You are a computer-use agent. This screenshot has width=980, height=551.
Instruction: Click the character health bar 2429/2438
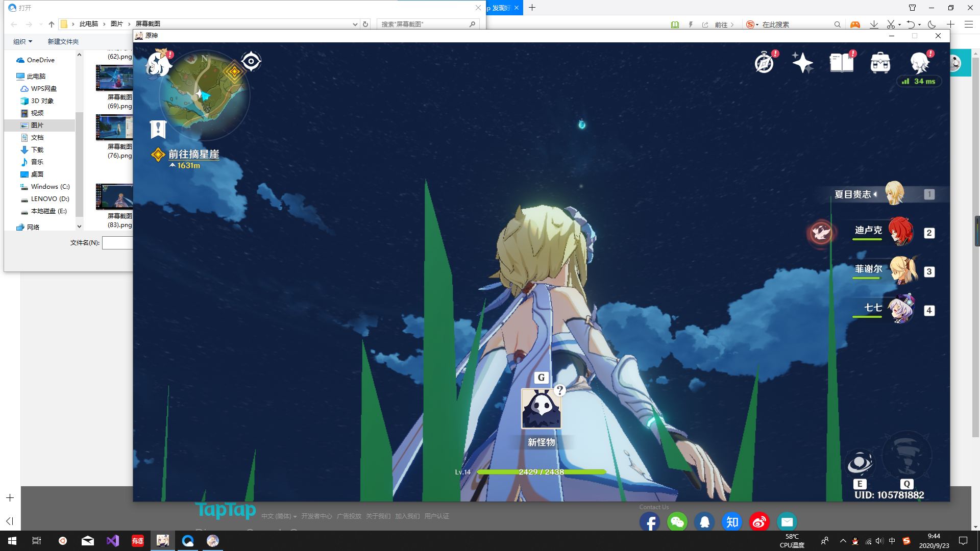click(x=541, y=472)
